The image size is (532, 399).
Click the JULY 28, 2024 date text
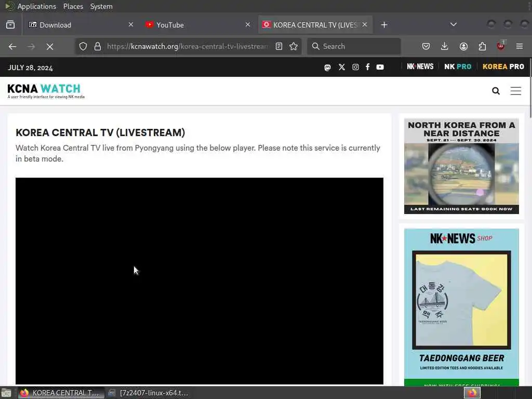pyautogui.click(x=31, y=68)
